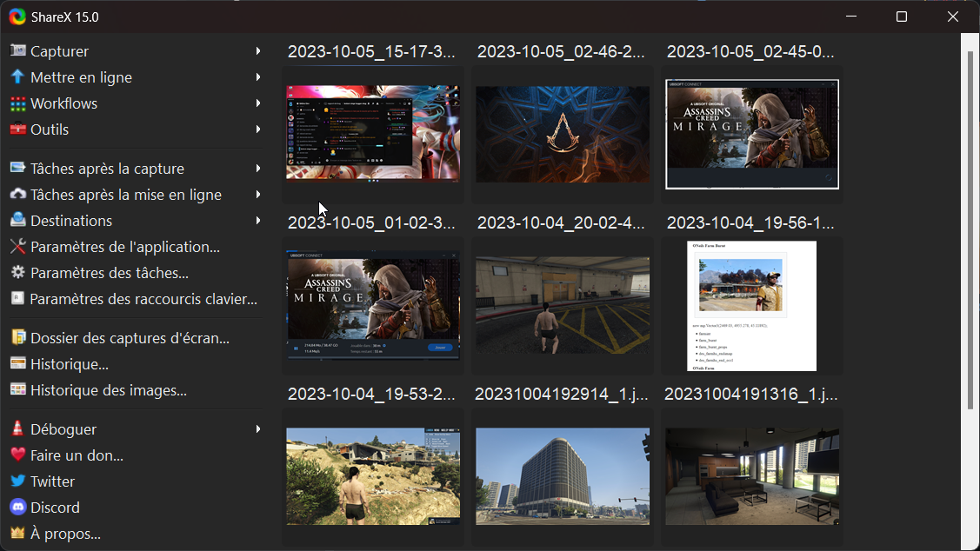Click the Twitter bird icon
980x551 pixels.
tap(17, 481)
